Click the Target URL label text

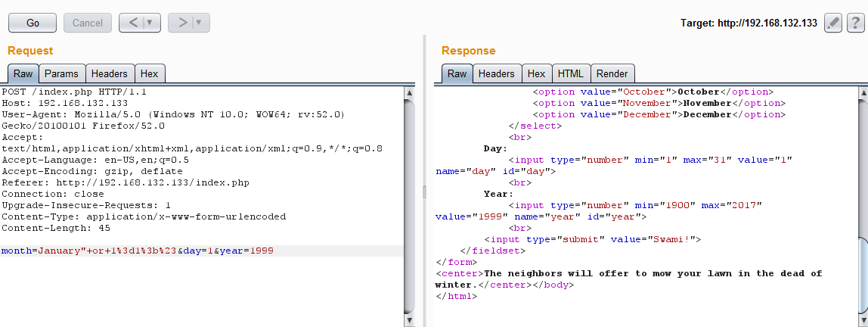749,23
